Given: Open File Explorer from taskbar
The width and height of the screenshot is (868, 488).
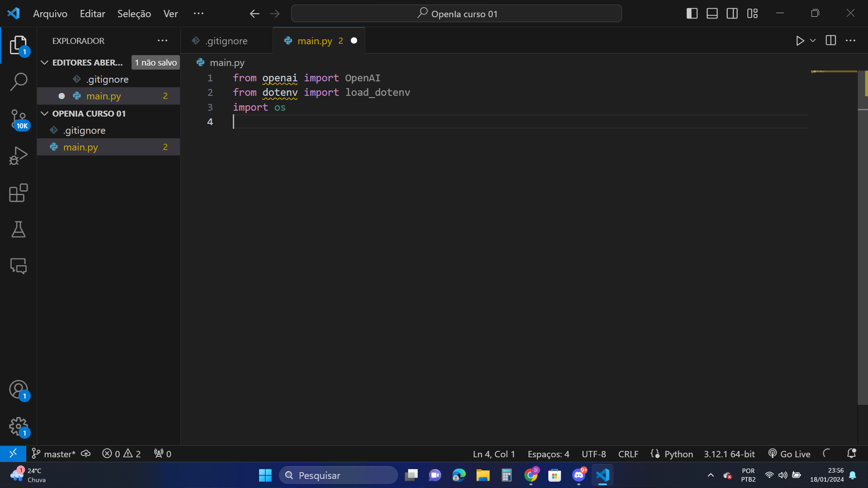Looking at the screenshot, I should (483, 475).
